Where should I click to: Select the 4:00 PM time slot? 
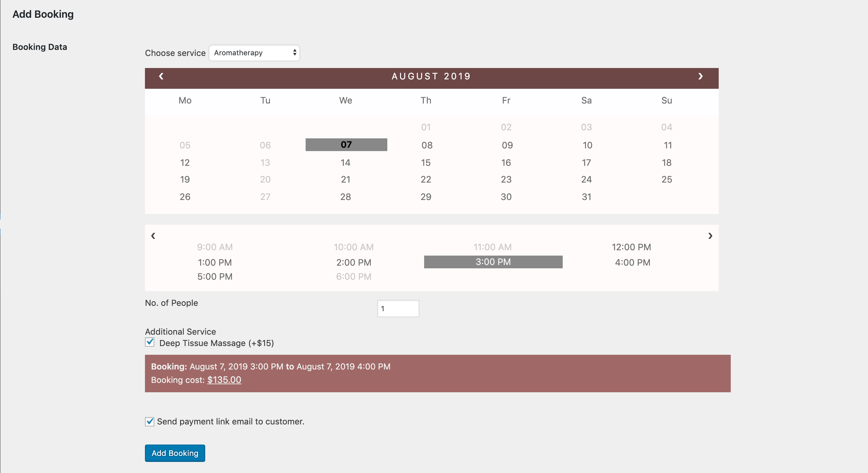(x=631, y=262)
